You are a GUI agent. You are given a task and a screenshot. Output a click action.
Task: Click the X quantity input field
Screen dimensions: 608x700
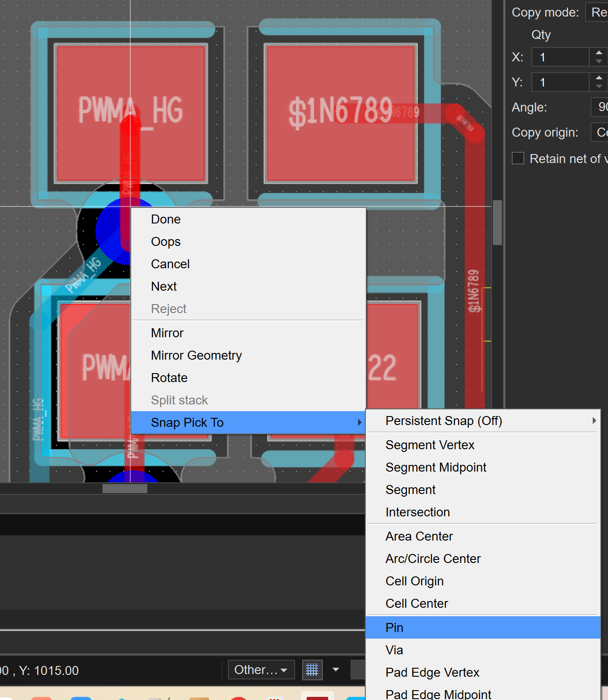tap(560, 57)
